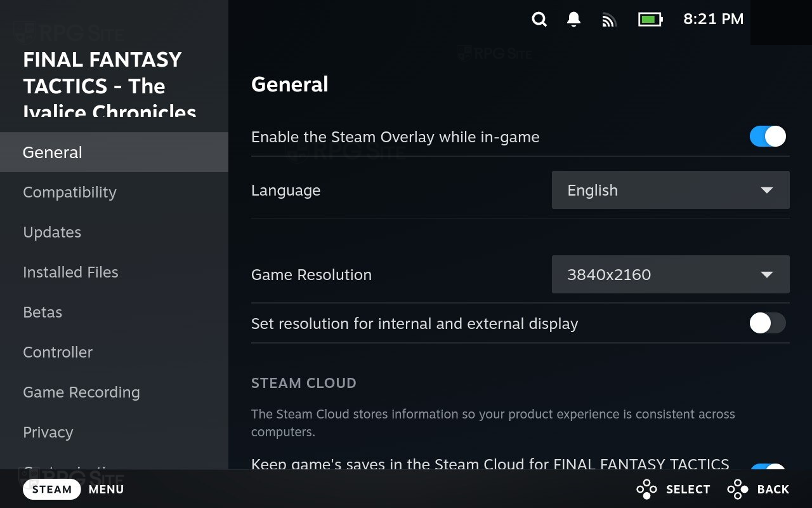This screenshot has height=508, width=812.
Task: Open the notifications bell icon
Action: click(573, 20)
